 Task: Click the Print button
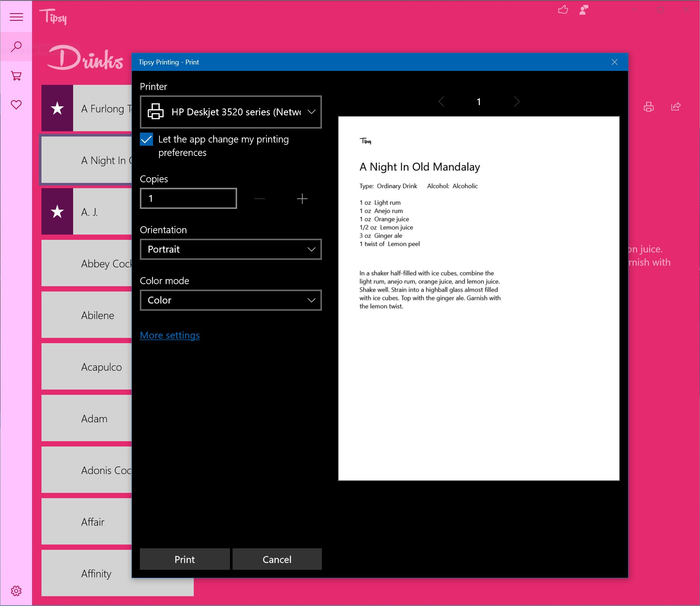[185, 559]
